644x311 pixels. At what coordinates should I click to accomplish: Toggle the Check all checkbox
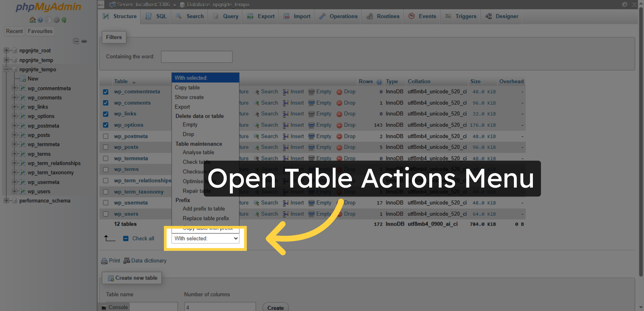pyautogui.click(x=126, y=238)
